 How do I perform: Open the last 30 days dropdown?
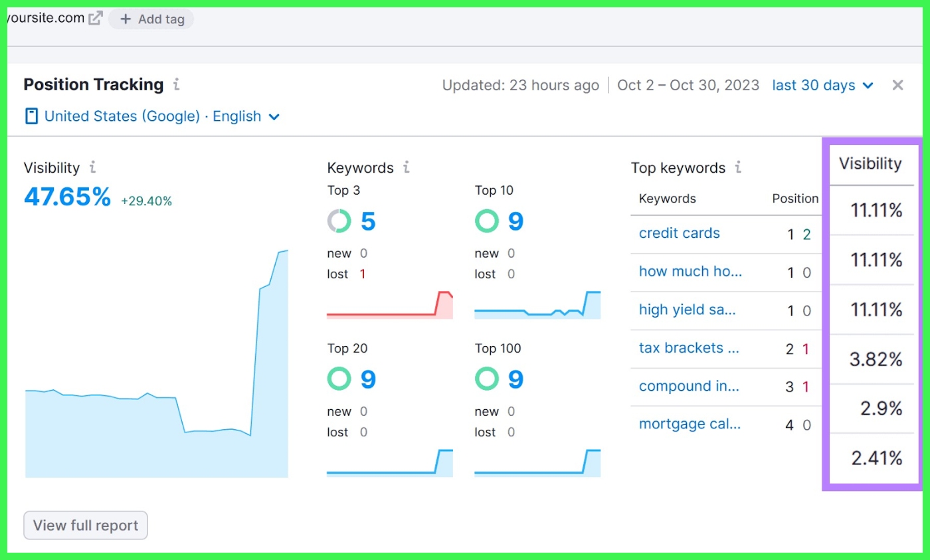822,85
